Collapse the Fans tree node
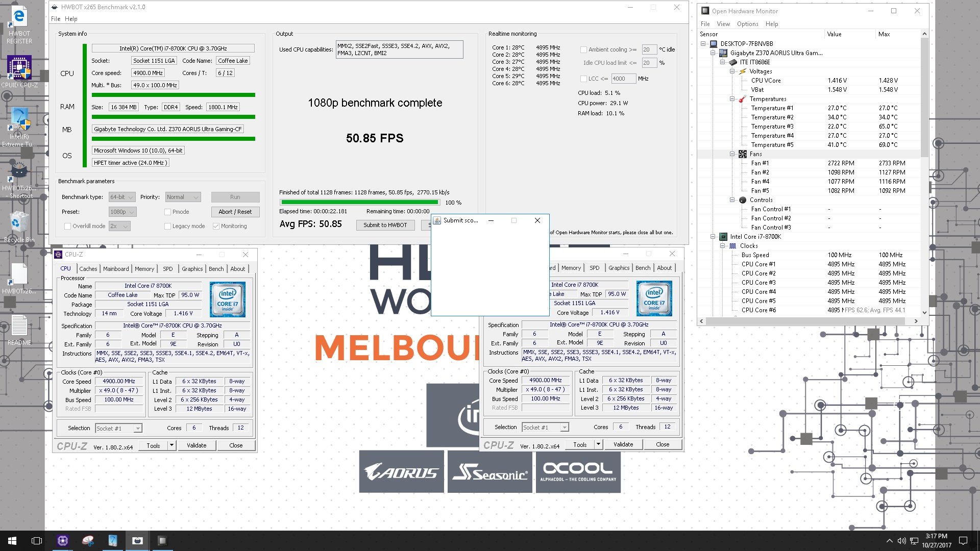 point(732,154)
